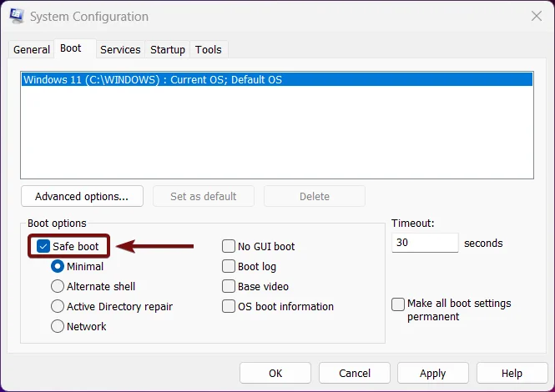Screen dimensions: 555x392
Task: Click the Set as default button
Action: [x=204, y=196]
